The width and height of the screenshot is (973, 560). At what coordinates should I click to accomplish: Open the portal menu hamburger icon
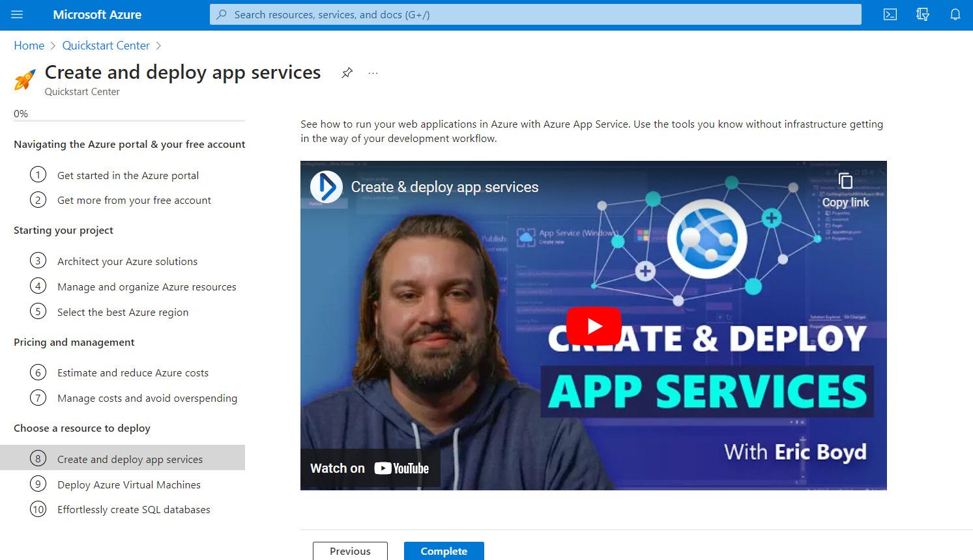pyautogui.click(x=16, y=14)
